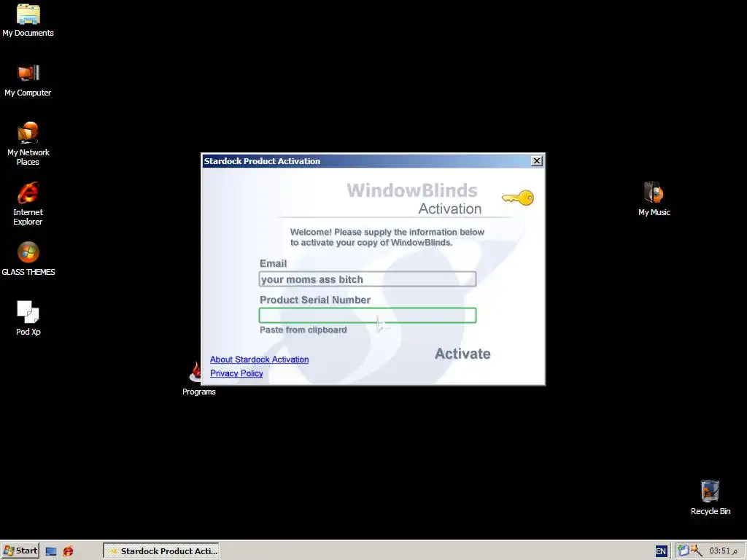
Task: Click Paste from clipboard
Action: click(303, 330)
